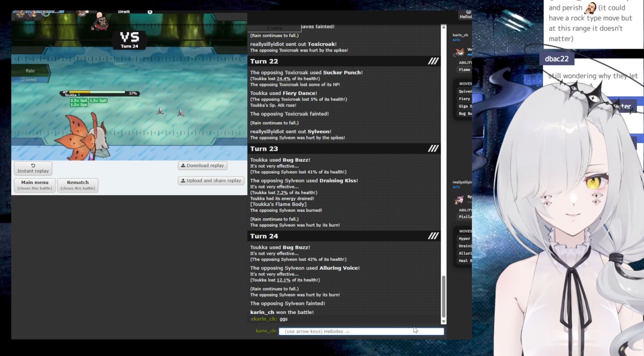Close the Draft tab

(150, 12)
